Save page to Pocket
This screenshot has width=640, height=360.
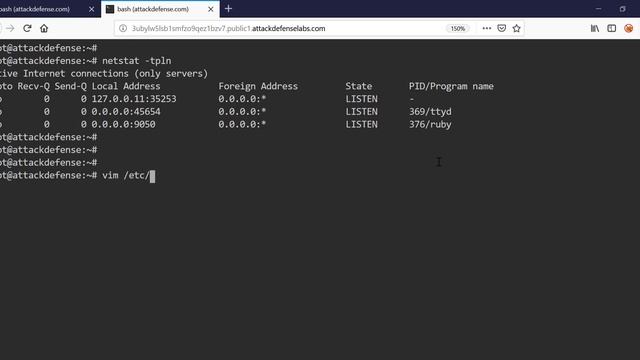[502, 28]
